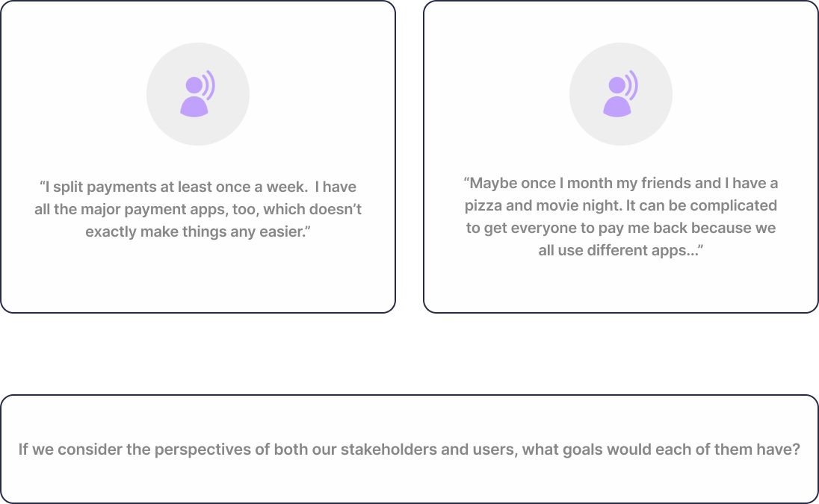The height and width of the screenshot is (504, 819).
Task: Click the purple person's body in the left icon
Action: pyautogui.click(x=194, y=108)
